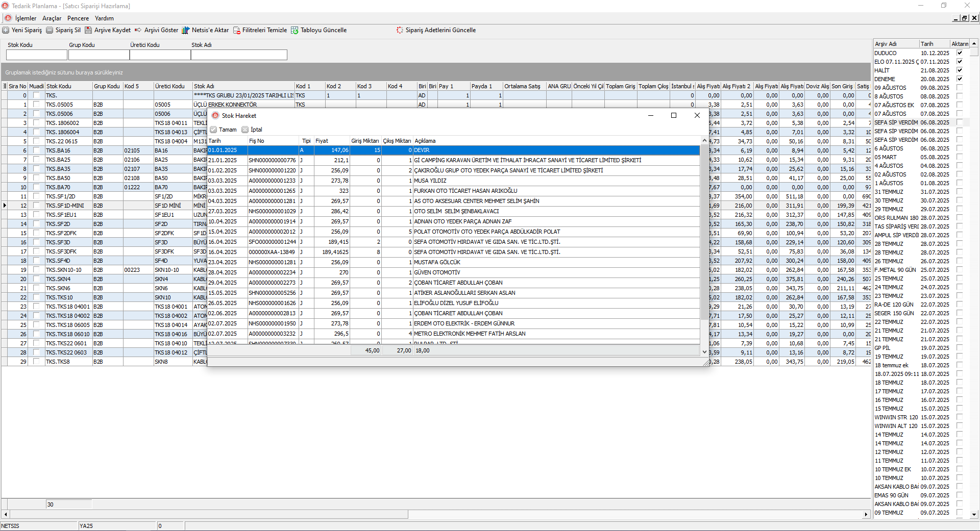Open the Araçlar menu
This screenshot has width=980, height=531.
pyautogui.click(x=52, y=18)
